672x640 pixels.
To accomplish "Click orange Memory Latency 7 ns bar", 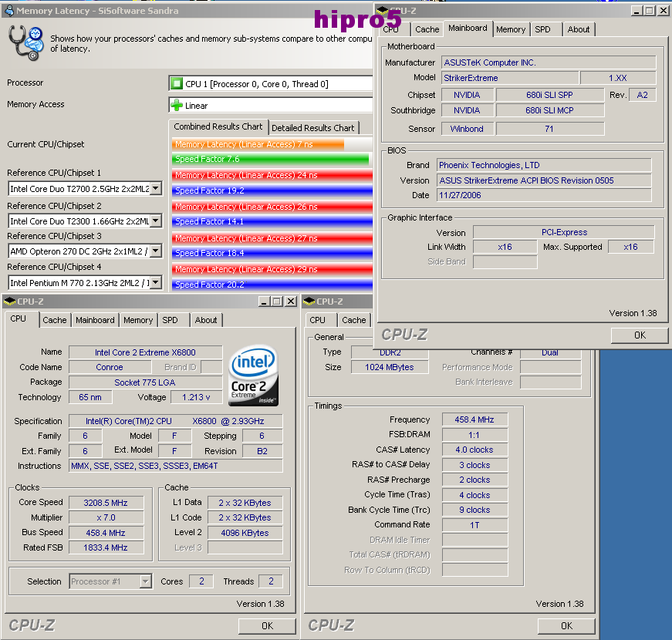I will [x=258, y=144].
